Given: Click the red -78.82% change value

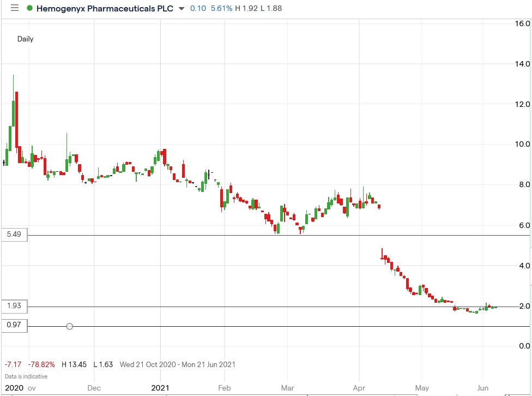Looking at the screenshot, I should [x=41, y=364].
